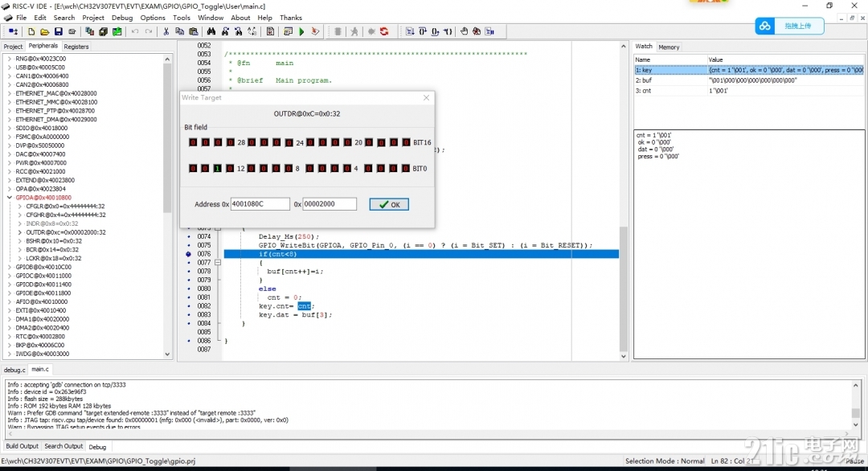868x471 pixels.
Task: Click the grey Stop debugging icon
Action: point(338,31)
